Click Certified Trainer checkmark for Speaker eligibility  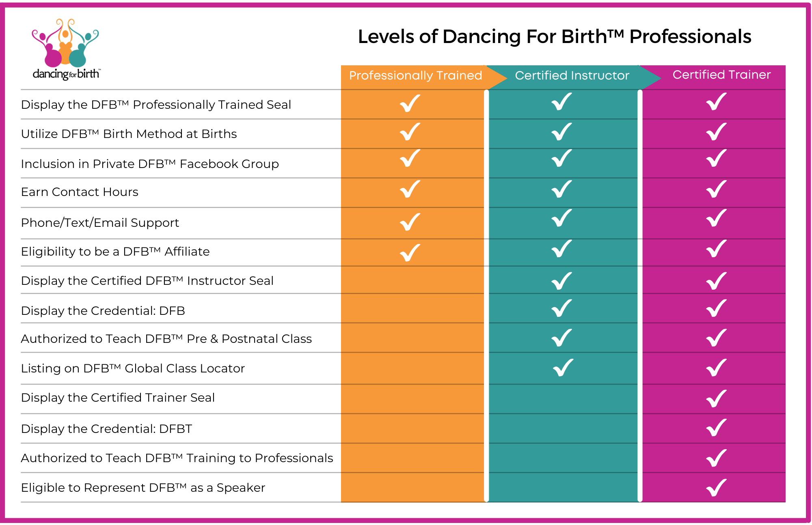point(716,488)
